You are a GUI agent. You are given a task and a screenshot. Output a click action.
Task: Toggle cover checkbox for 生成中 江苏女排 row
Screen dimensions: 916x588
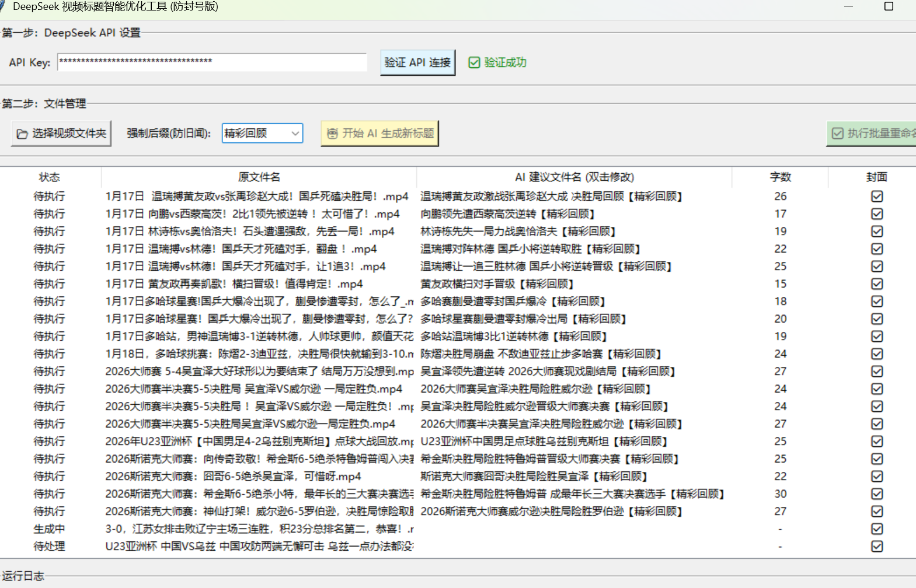(877, 529)
